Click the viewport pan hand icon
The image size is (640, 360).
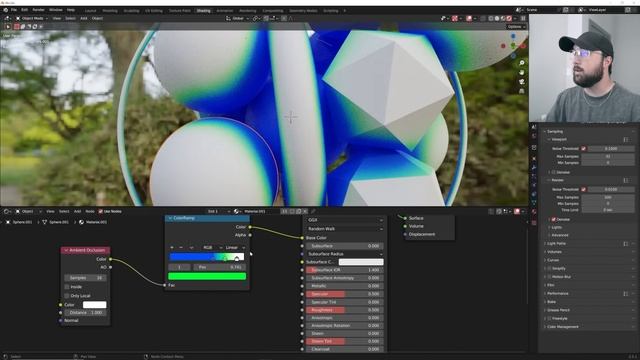(x=522, y=72)
